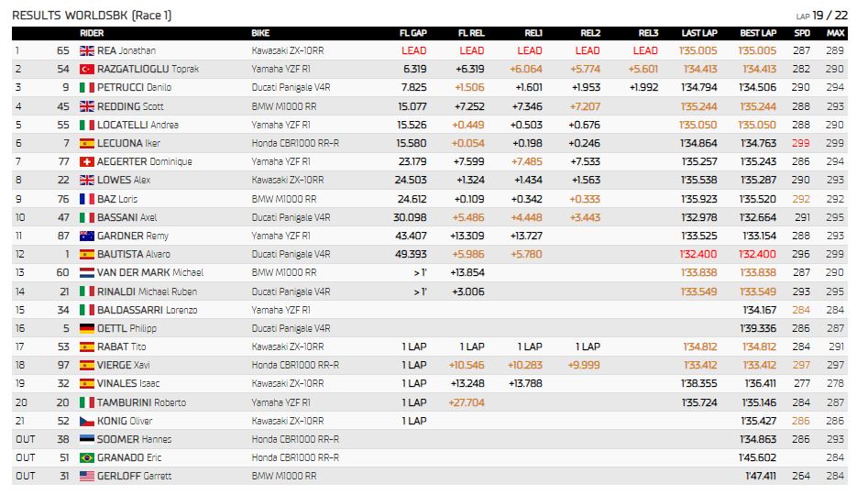868x495 pixels.
Task: Click the Swiss flag beside AEGERTER Dominique
Action: point(87,161)
